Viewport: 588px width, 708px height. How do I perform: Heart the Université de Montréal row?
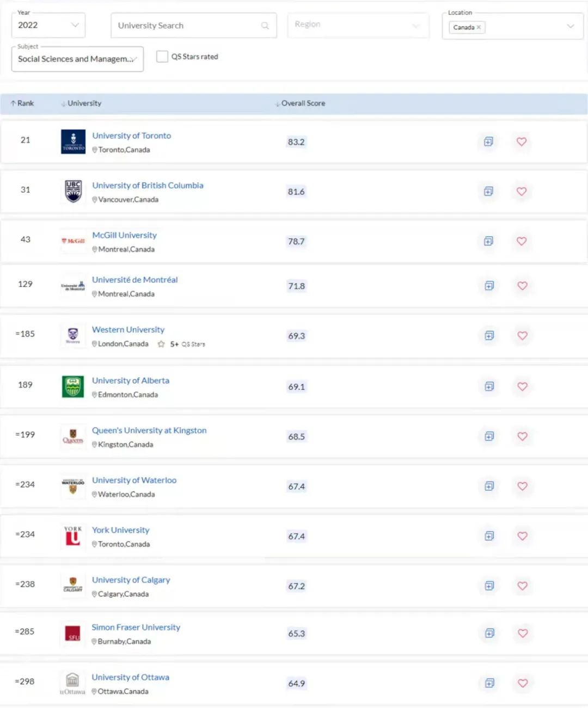click(x=523, y=286)
